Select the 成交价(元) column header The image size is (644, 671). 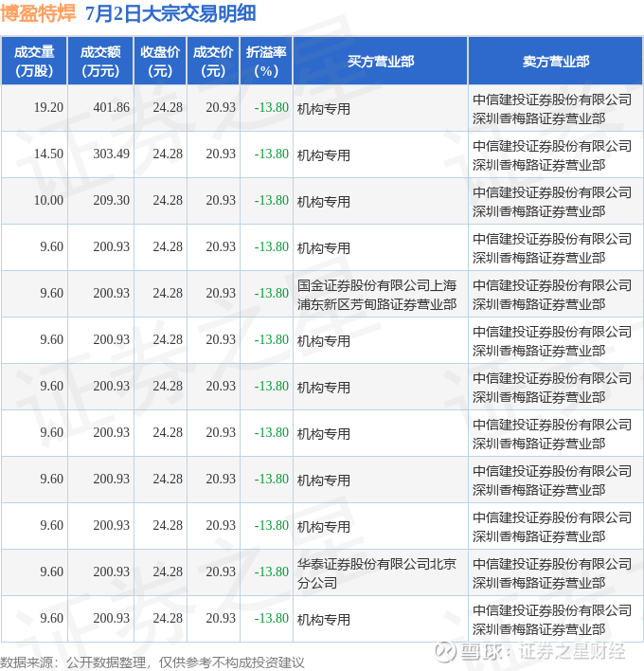tap(213, 62)
